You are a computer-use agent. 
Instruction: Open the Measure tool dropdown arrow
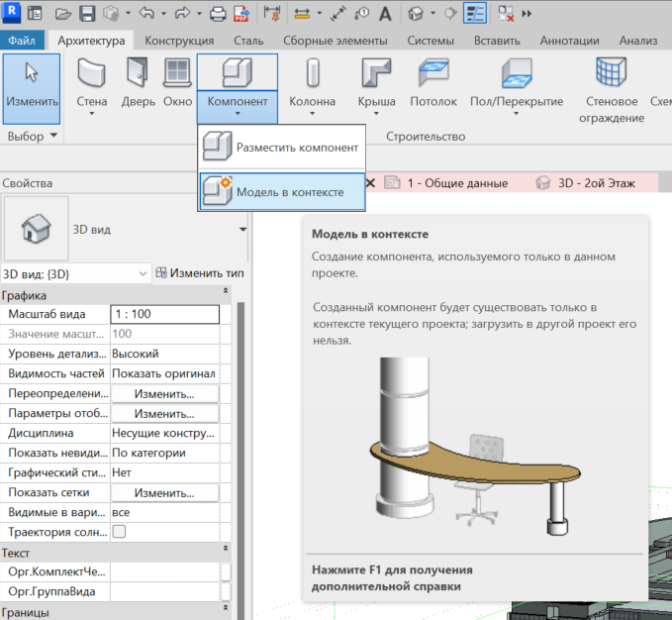click(x=320, y=14)
